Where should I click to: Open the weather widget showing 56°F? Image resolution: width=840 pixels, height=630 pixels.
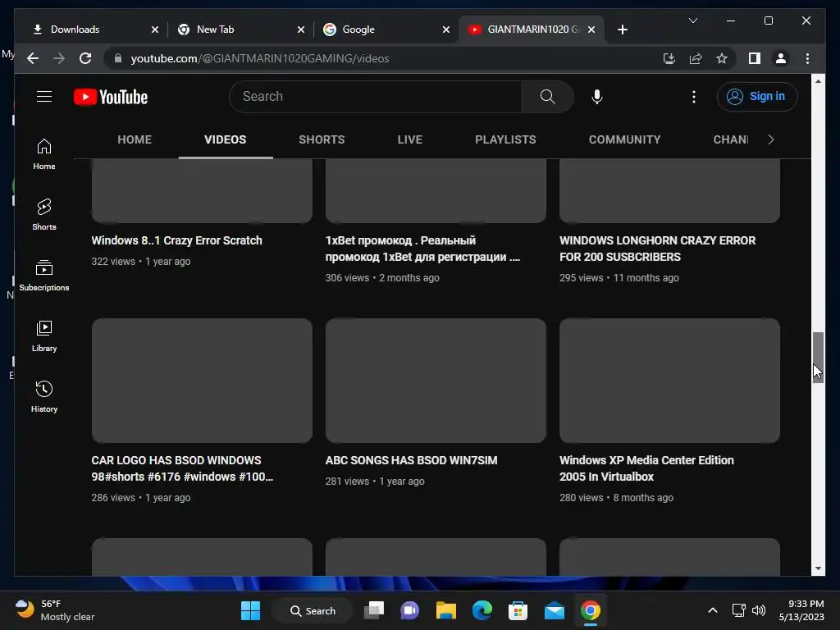pyautogui.click(x=54, y=610)
